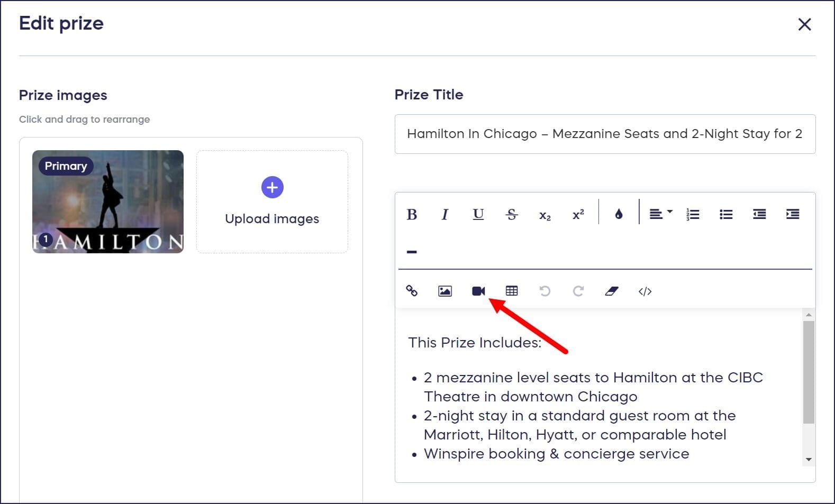Insert a table into the description

(512, 291)
